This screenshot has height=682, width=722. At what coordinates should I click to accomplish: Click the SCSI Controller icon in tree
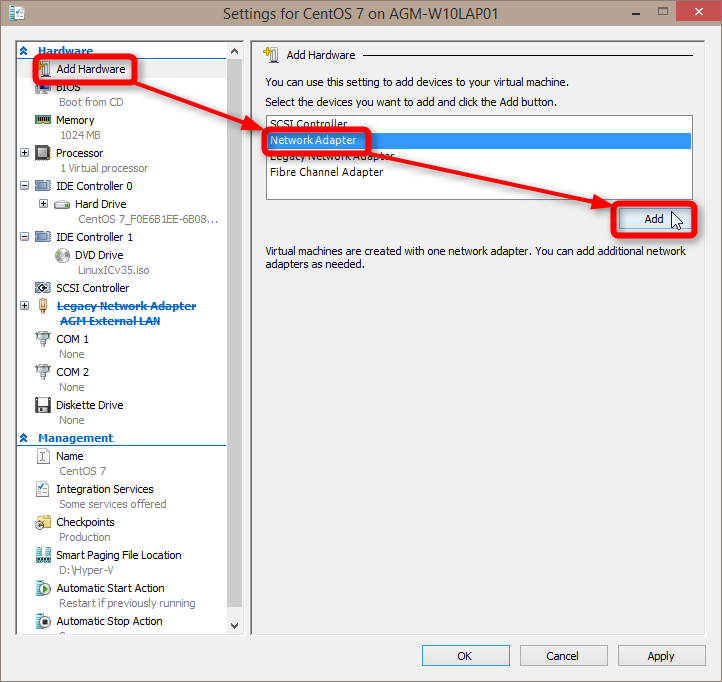pyautogui.click(x=43, y=288)
